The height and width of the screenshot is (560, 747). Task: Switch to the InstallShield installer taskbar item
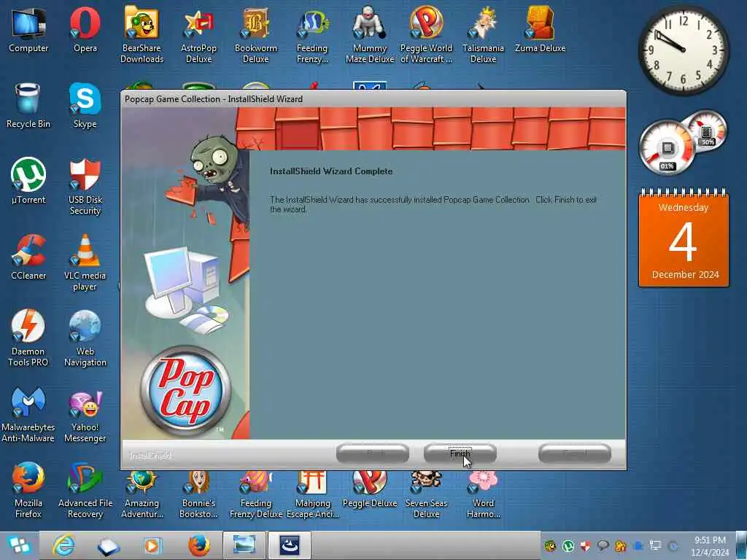[x=289, y=545]
